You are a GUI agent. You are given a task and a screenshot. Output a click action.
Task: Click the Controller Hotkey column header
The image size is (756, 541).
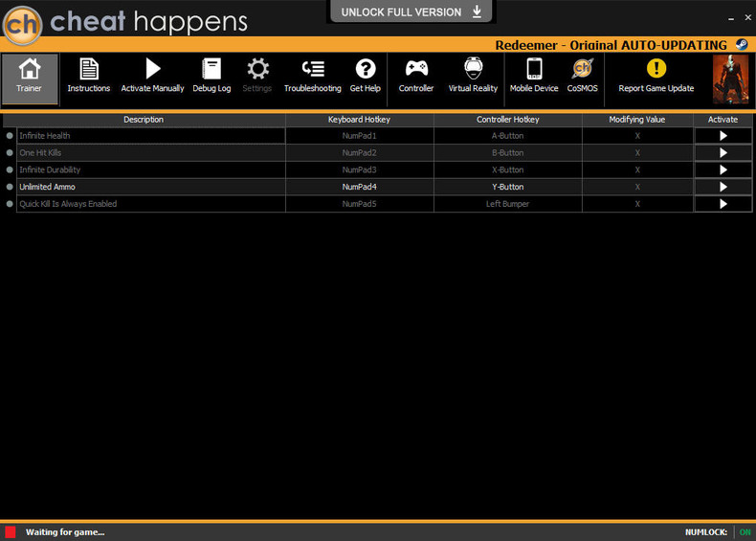pyautogui.click(x=508, y=120)
